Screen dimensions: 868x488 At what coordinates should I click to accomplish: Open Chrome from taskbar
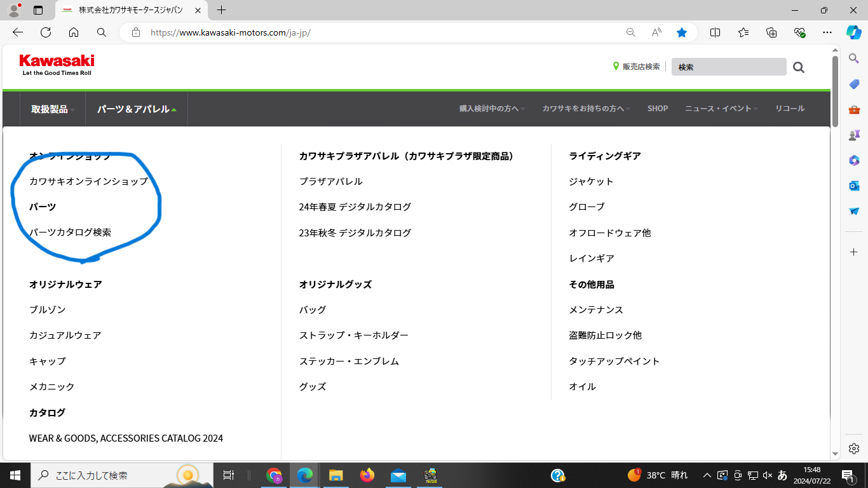274,475
